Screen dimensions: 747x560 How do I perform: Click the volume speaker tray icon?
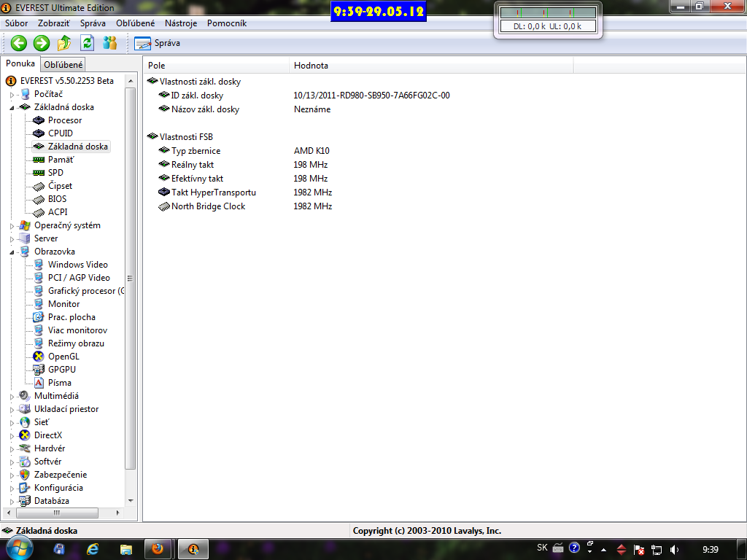pos(674,550)
